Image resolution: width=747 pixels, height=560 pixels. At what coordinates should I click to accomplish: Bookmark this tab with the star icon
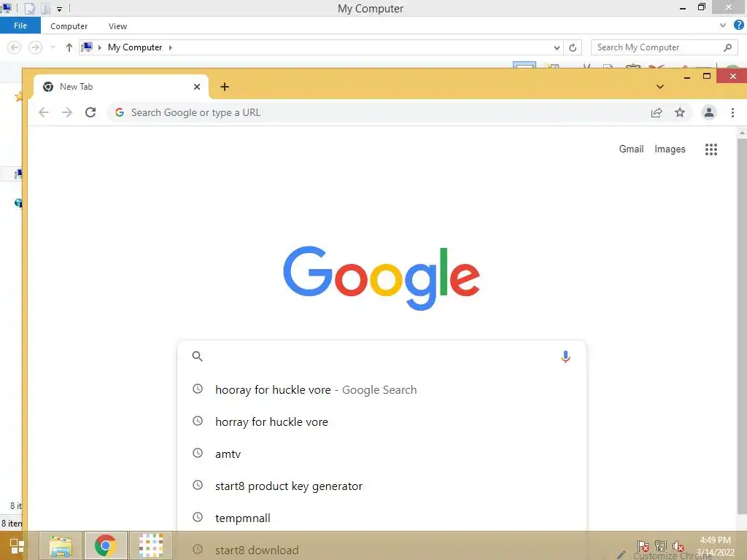680,112
